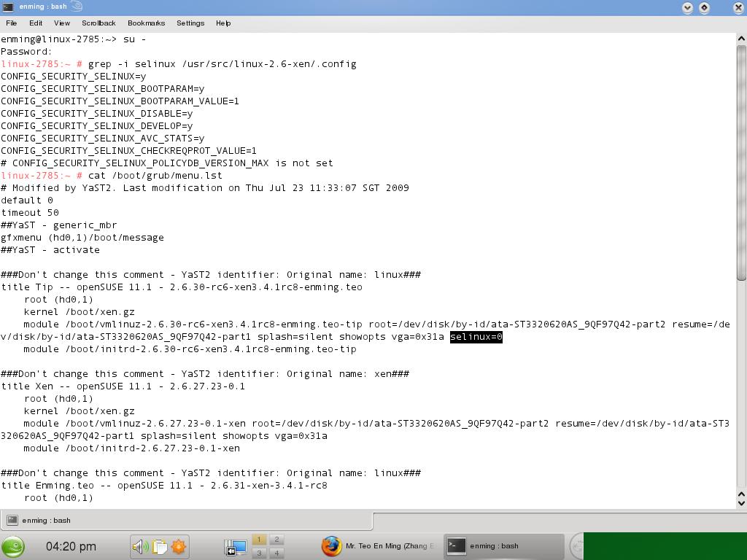
Task: Click the 'cat /boot/grub/menu.lst' command text
Action: click(x=155, y=175)
